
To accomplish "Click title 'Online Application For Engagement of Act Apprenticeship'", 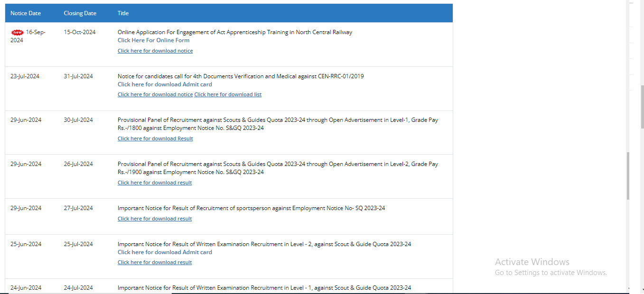I will tap(235, 32).
